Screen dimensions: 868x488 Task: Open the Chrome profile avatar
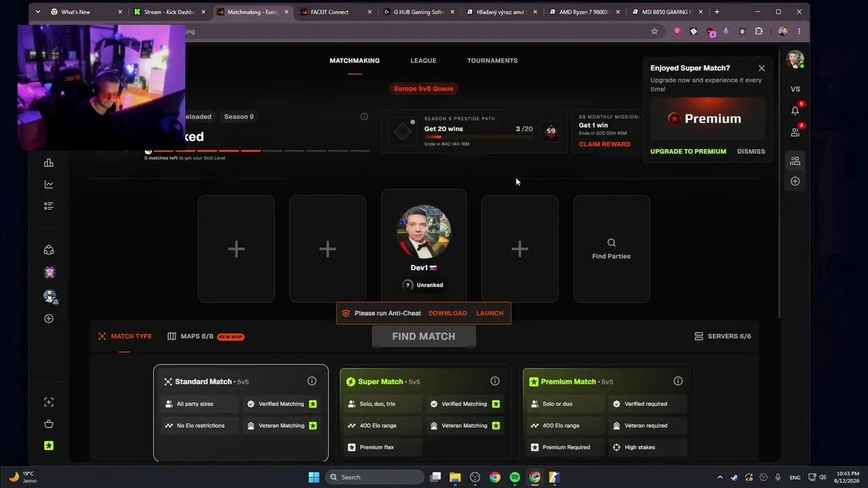pyautogui.click(x=783, y=31)
